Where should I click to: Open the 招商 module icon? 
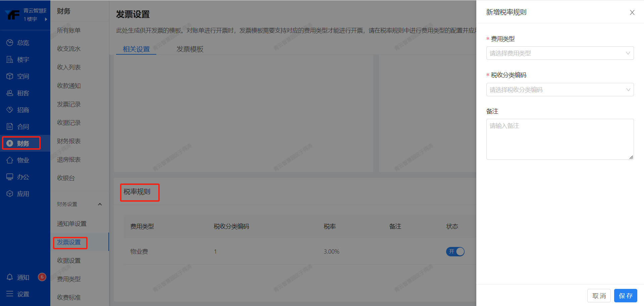click(x=10, y=110)
